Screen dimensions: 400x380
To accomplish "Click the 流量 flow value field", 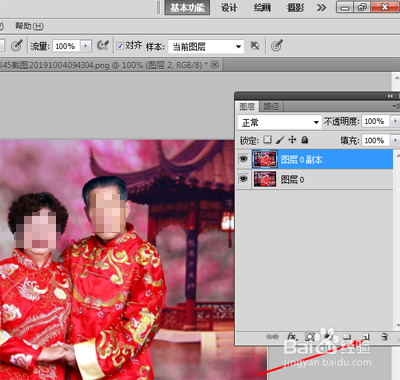I will pos(66,46).
